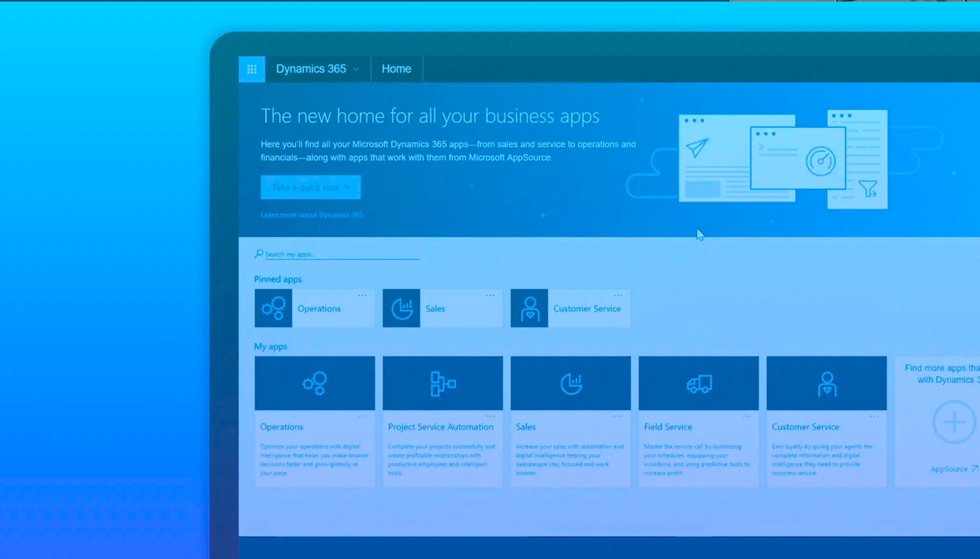Click Operations title in My apps
Screen dimensions: 980x559
click(x=281, y=427)
